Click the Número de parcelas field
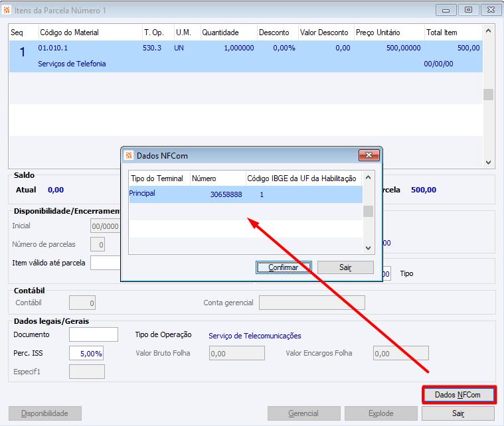Screen dimensions: 504x426 point(98,244)
